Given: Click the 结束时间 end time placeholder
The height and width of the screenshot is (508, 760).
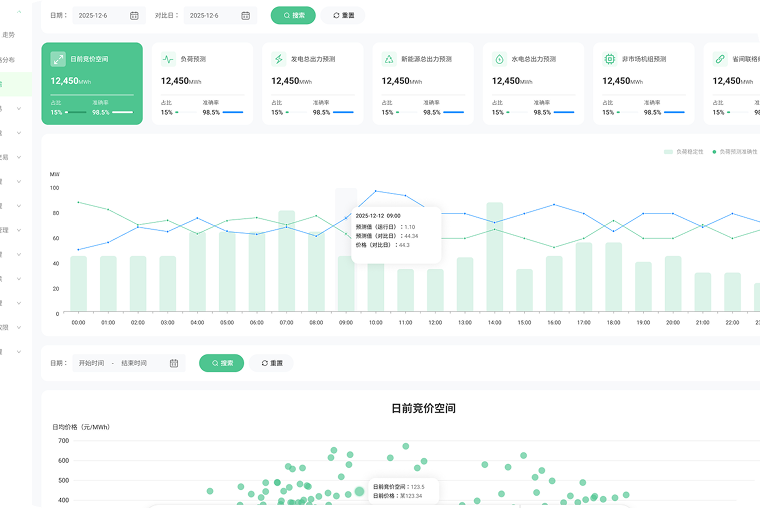Looking at the screenshot, I should tap(134, 363).
